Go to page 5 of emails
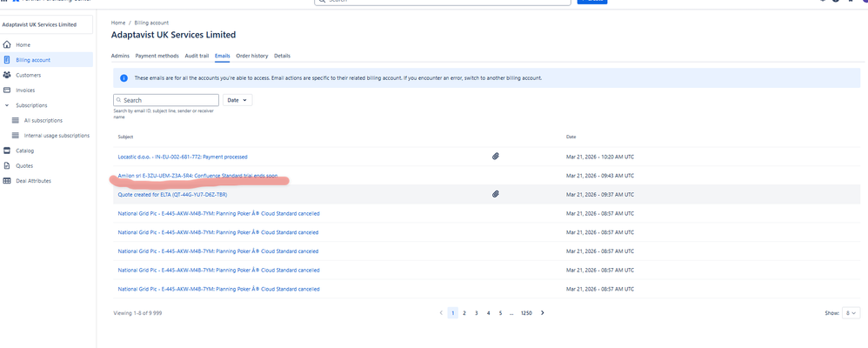868x348 pixels. click(500, 313)
